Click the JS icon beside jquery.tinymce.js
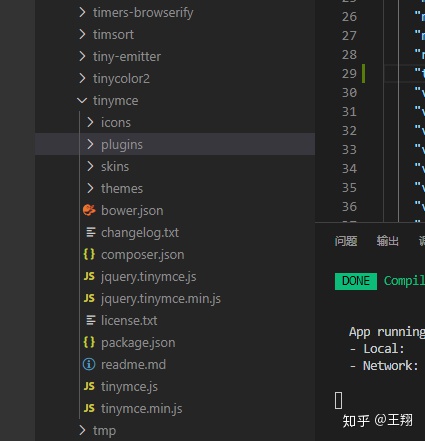The width and height of the screenshot is (425, 441). (x=89, y=276)
